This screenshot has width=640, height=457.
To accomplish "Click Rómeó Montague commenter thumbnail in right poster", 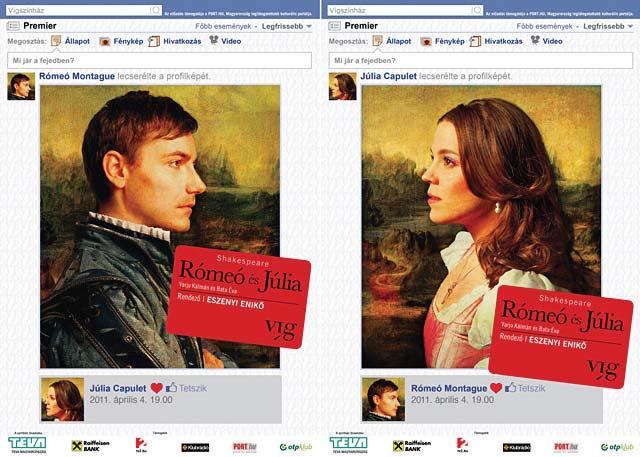I will tap(384, 399).
